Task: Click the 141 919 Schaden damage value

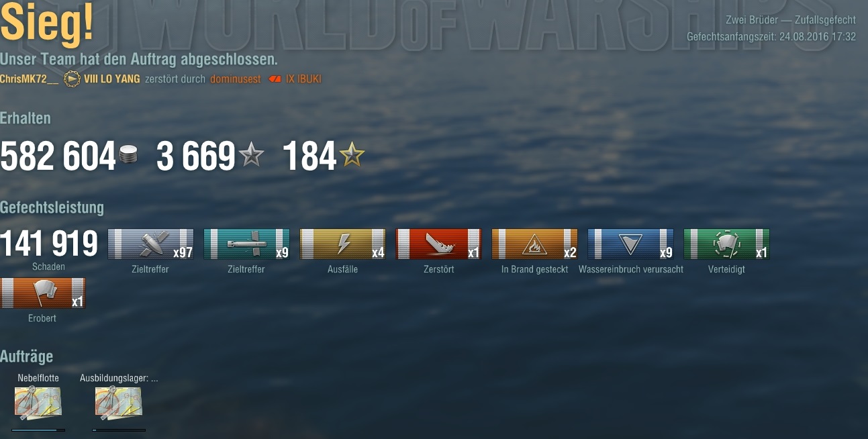Action: click(x=49, y=244)
